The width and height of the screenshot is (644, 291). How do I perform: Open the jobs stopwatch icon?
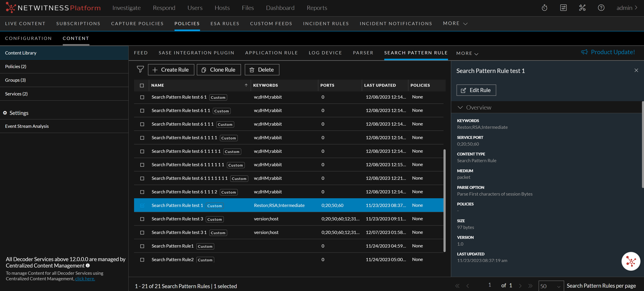[544, 8]
